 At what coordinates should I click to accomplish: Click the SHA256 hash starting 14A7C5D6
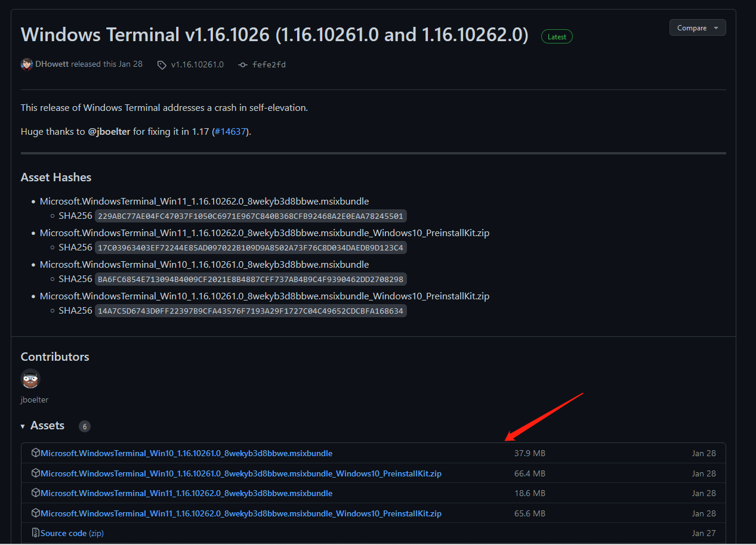coord(251,311)
